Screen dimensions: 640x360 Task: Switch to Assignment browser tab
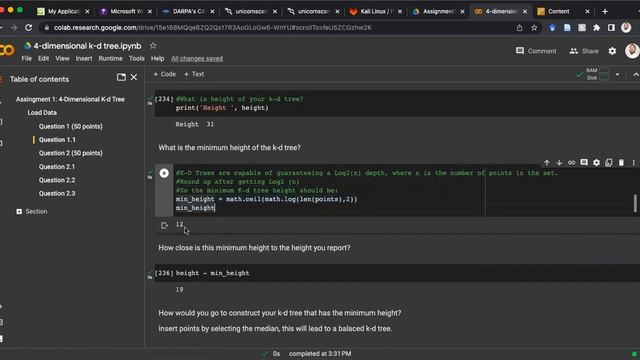438,11
